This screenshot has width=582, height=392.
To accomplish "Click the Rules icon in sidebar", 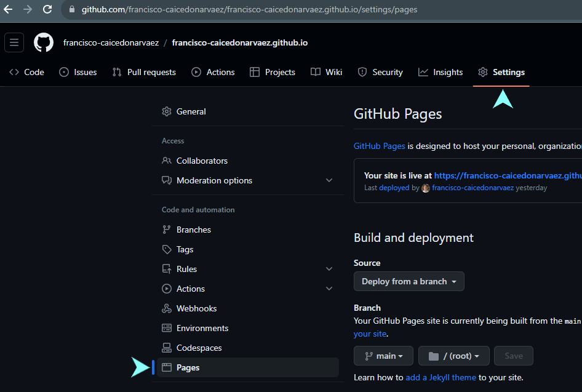I will tap(167, 269).
